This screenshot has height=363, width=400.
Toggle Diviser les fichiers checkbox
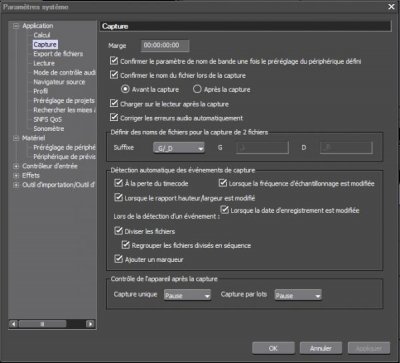[118, 231]
